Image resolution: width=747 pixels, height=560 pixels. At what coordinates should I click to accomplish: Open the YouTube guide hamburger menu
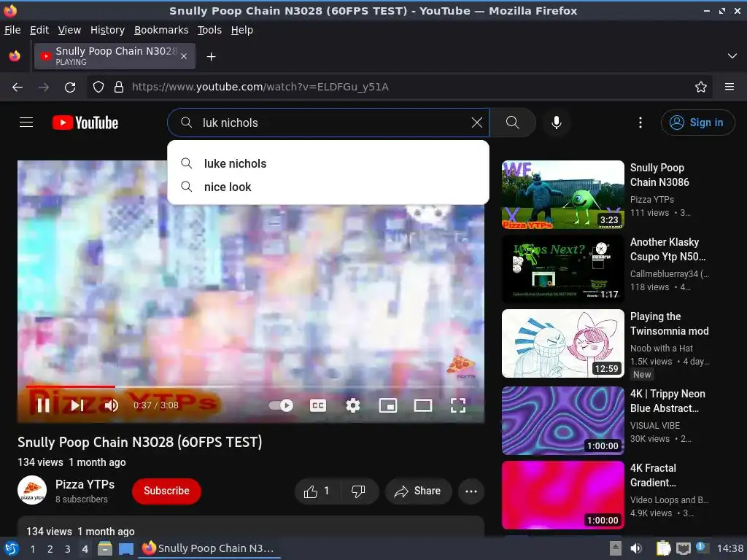coord(26,122)
